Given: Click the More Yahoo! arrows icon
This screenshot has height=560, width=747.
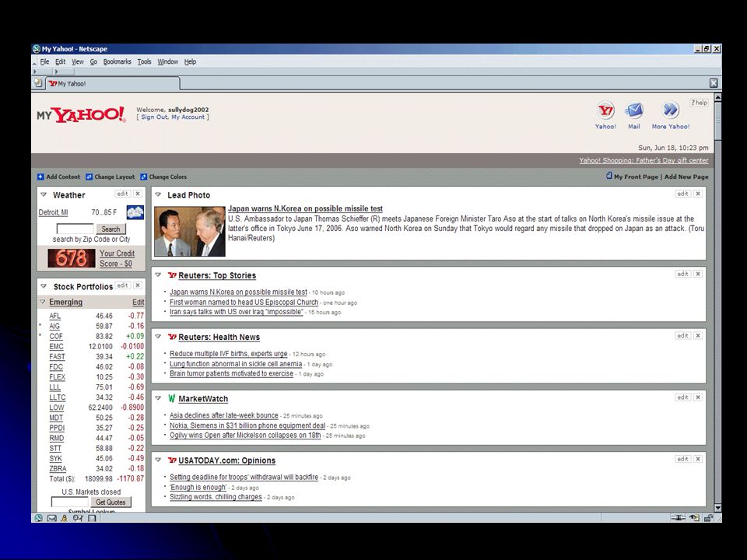Looking at the screenshot, I should [670, 110].
